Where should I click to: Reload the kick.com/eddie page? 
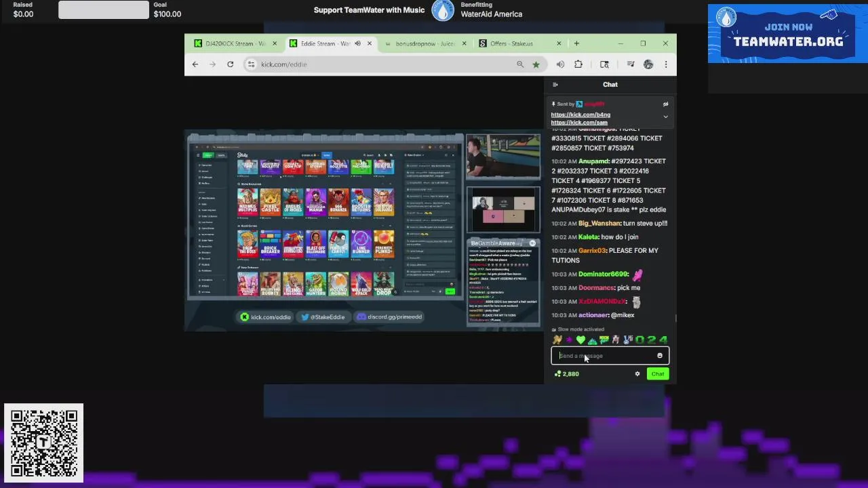click(230, 64)
